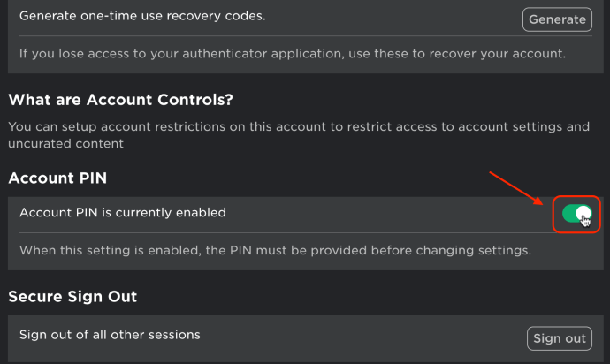Click the white knob of the PIN toggle
The image size is (610, 364).
[x=583, y=214]
